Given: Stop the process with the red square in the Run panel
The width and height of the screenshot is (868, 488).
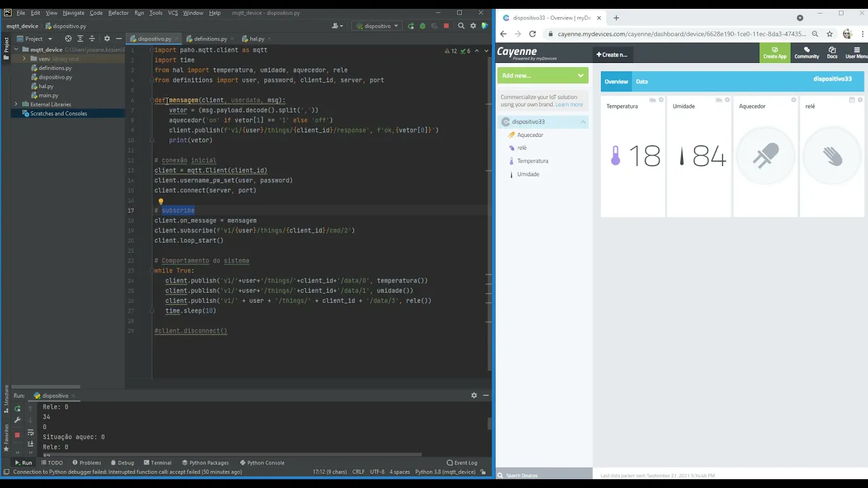Looking at the screenshot, I should 18,434.
